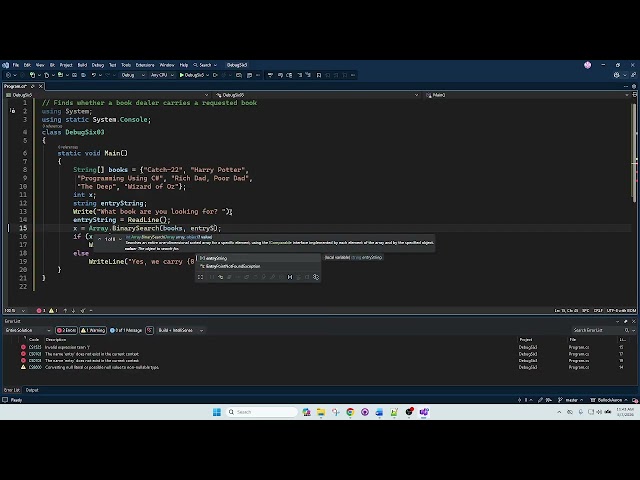This screenshot has height=480, width=640.
Task: Open Chrome from the taskbar
Action: tap(350, 412)
